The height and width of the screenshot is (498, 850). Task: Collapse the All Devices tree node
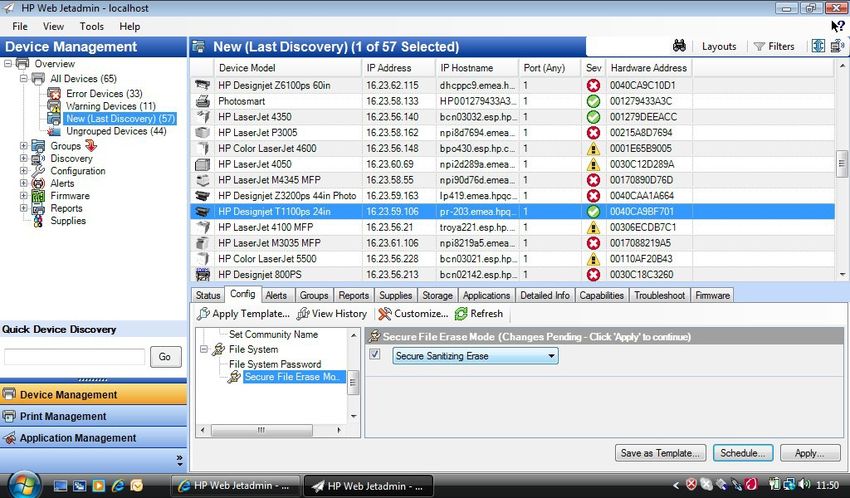tap(23, 79)
